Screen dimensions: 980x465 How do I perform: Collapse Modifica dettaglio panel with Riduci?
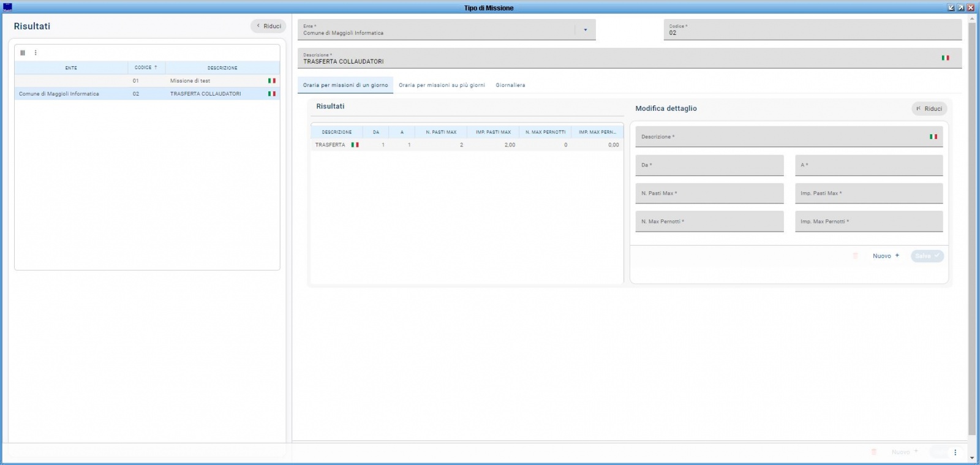[x=929, y=108]
